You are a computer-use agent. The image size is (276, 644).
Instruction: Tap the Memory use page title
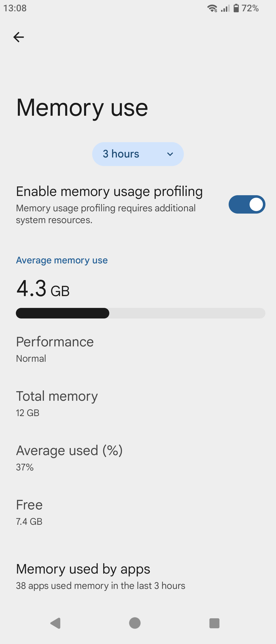click(x=82, y=108)
